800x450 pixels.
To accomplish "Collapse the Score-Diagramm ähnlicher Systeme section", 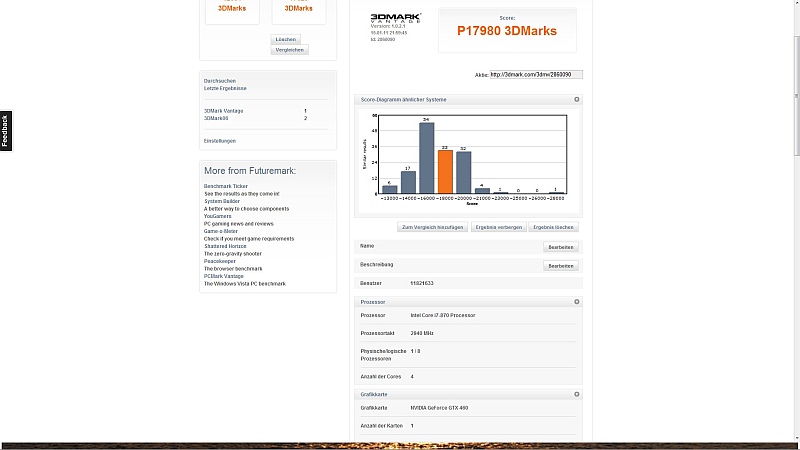I will coord(577,99).
